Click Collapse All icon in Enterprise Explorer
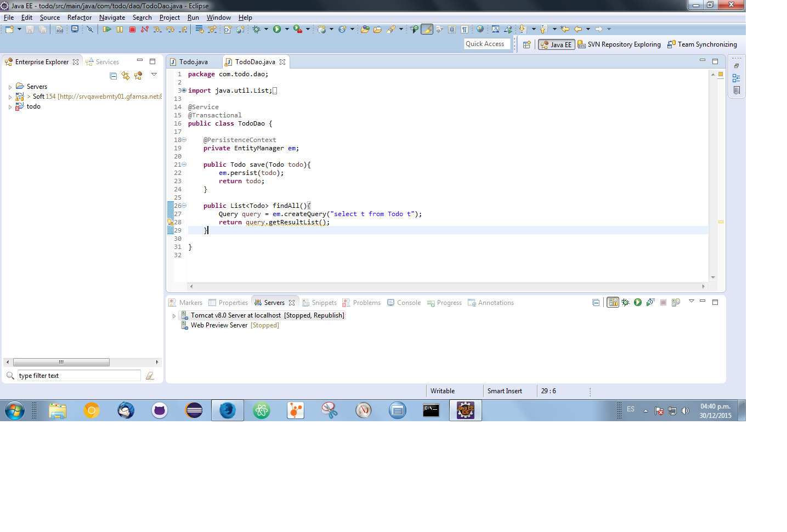The height and width of the screenshot is (532, 787). (113, 76)
